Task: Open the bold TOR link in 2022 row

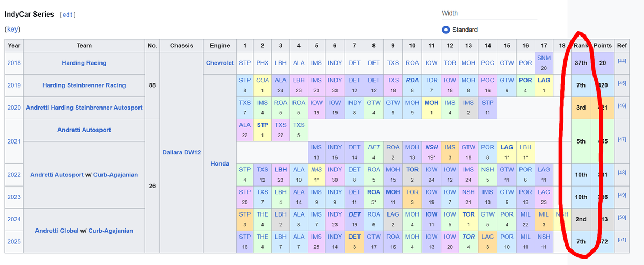Action: [412, 169]
